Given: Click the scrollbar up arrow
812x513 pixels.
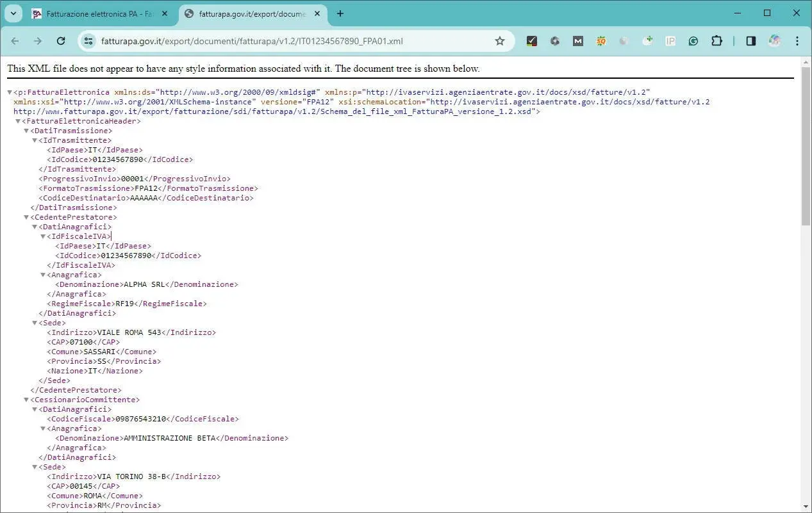Looking at the screenshot, I should (806, 61).
